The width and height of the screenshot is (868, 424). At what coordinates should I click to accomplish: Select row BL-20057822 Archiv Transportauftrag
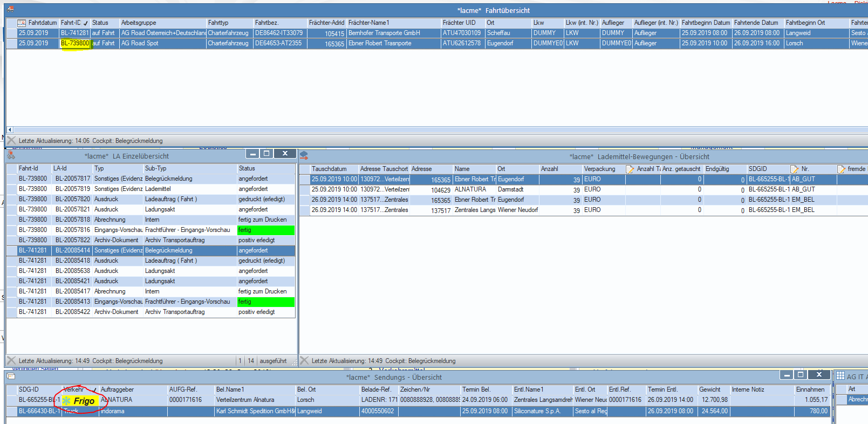[151, 240]
